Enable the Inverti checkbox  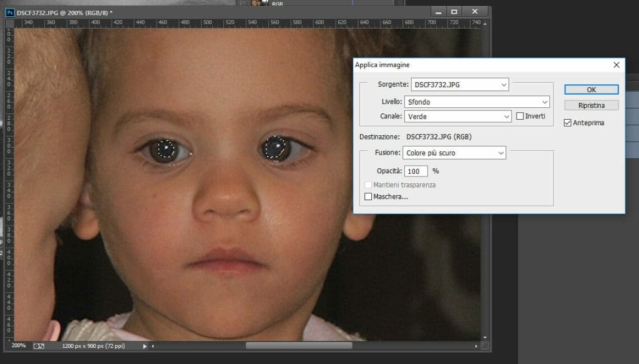[x=520, y=116]
